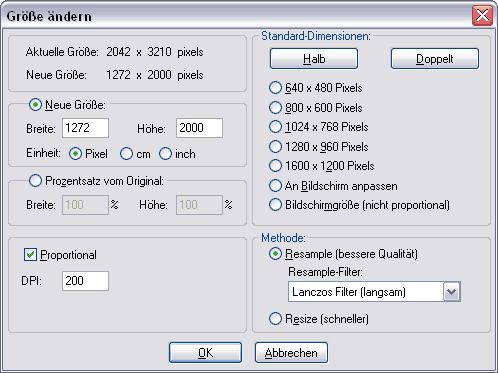Focus the DPI field showing 200

click(x=85, y=281)
